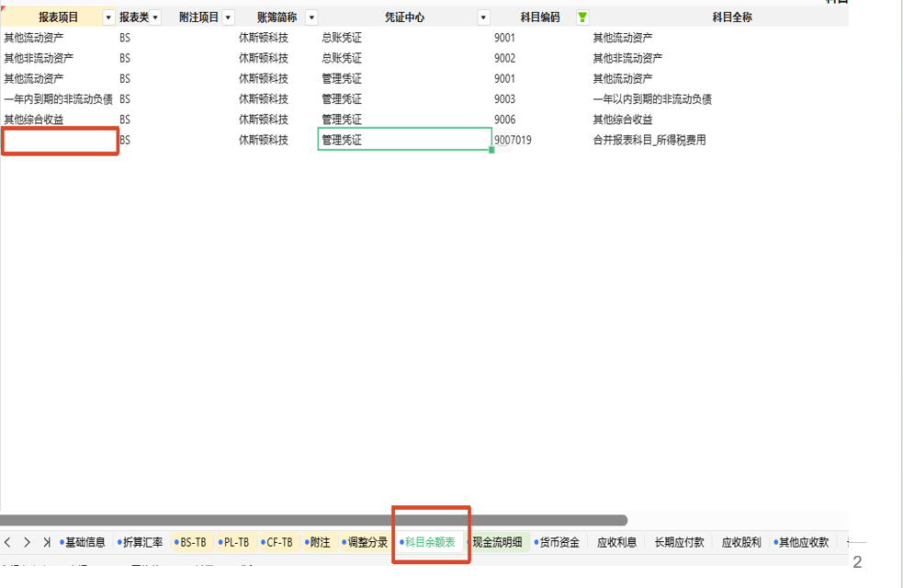Select the CF-TB sheet tab

[x=277, y=542]
